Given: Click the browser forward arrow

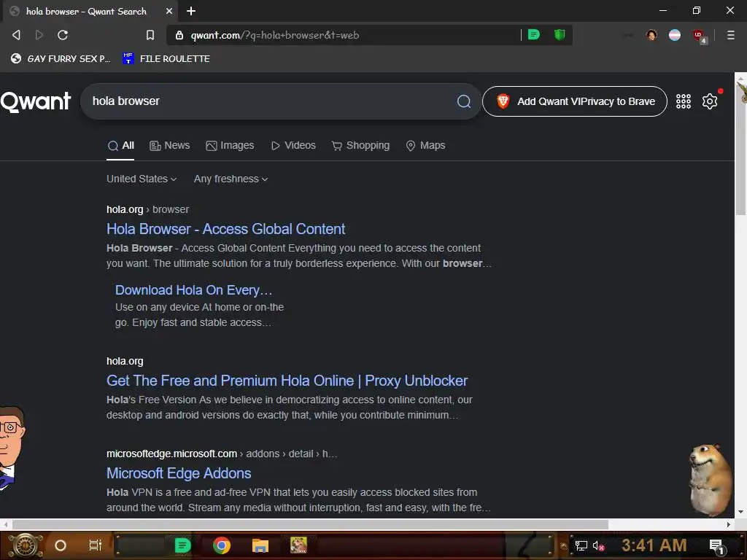Looking at the screenshot, I should (x=39, y=35).
